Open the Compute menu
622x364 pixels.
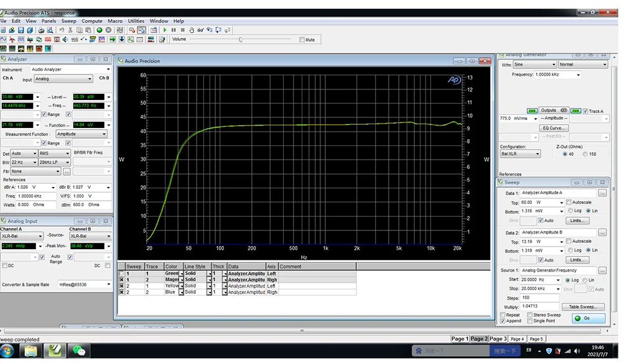91,21
